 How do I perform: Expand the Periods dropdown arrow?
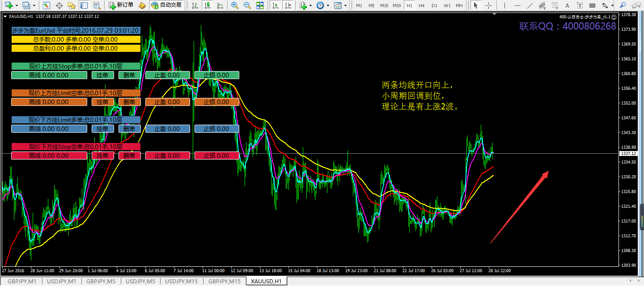point(328,5)
